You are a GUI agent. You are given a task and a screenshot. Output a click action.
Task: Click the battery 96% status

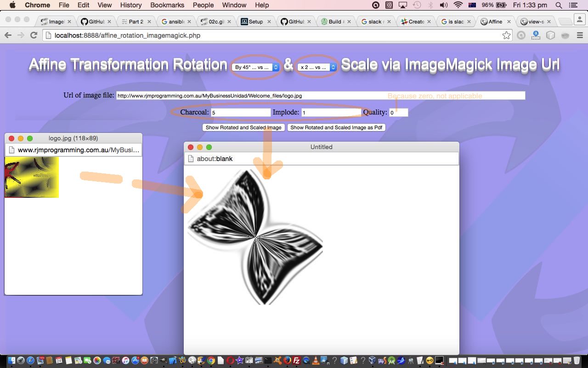[494, 5]
